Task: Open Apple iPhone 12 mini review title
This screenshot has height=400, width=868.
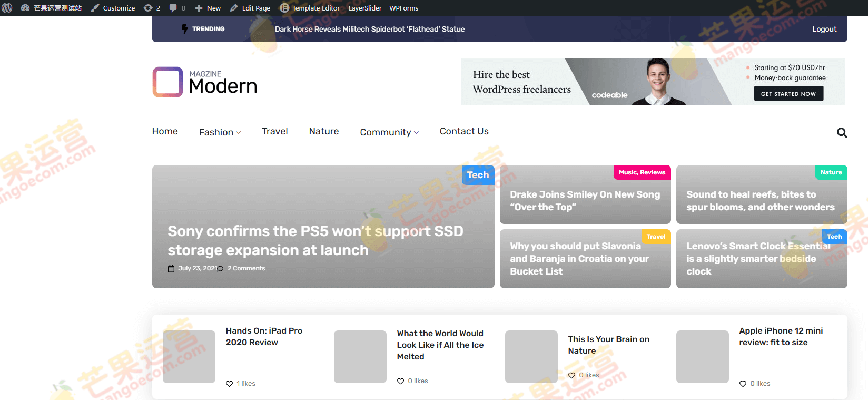Action: click(781, 336)
